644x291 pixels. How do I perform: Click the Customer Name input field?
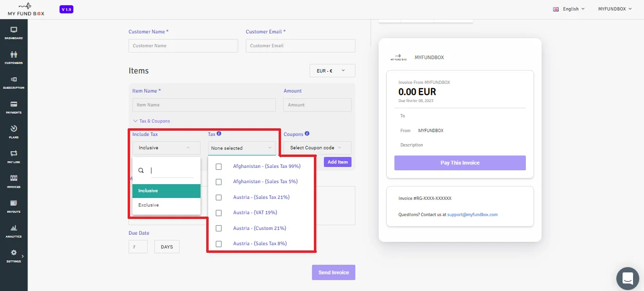click(183, 46)
